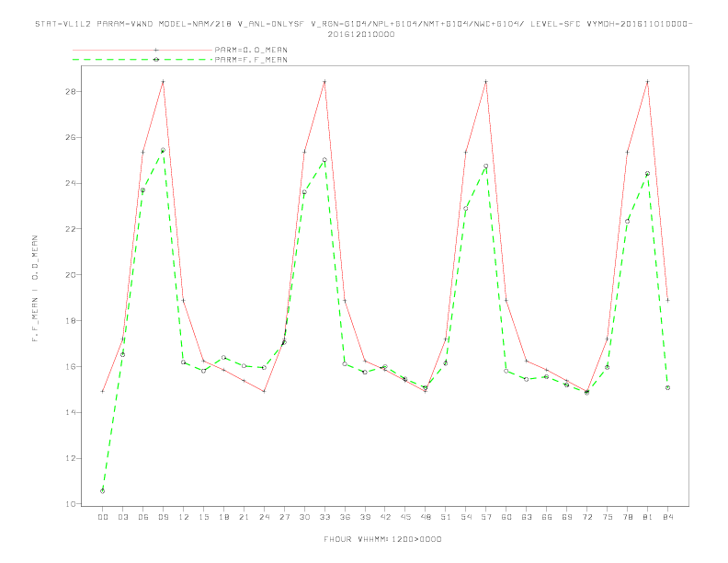Click y-axis tick label 10
728x563 pixels.
point(71,504)
